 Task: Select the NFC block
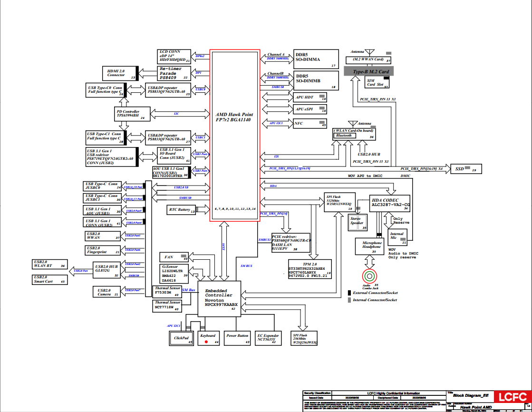tap(310, 123)
